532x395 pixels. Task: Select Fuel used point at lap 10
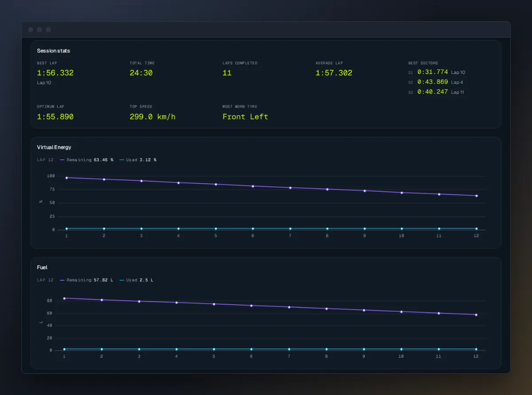(x=401, y=349)
